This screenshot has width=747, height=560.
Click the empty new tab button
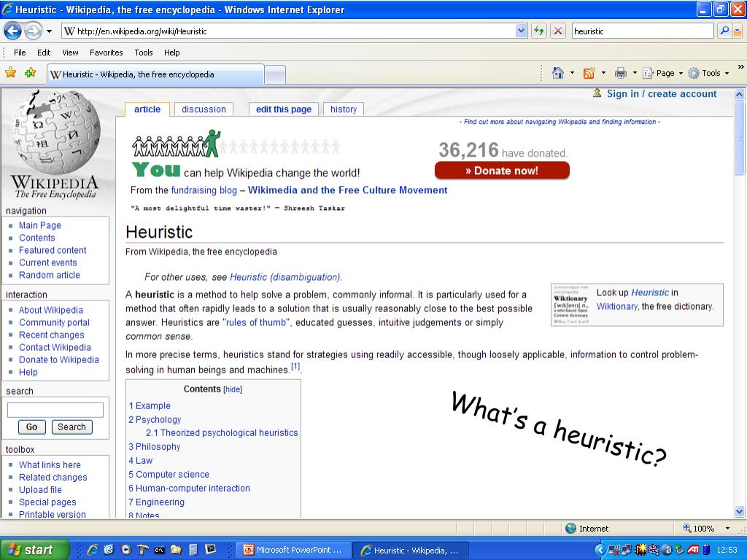click(275, 75)
